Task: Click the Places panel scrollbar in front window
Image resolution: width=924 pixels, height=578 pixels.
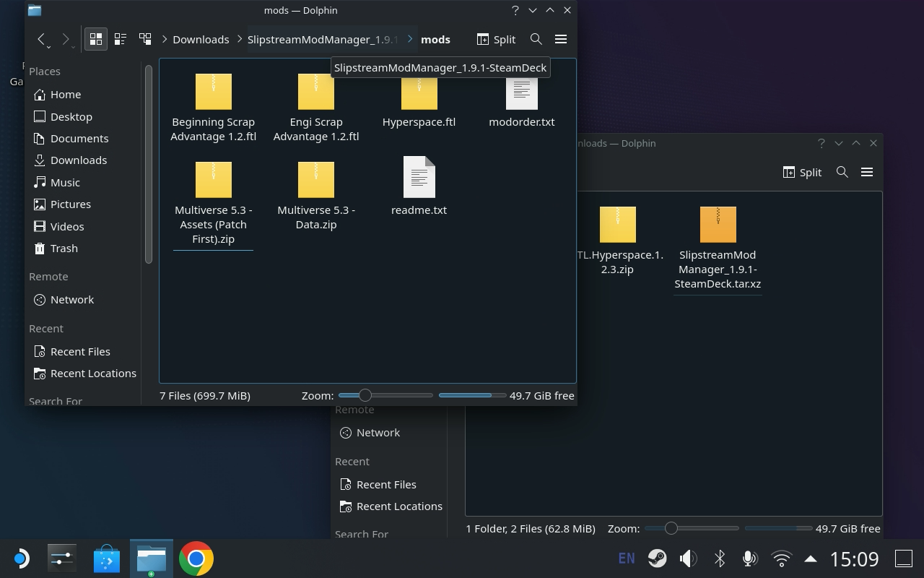Action: (x=149, y=164)
